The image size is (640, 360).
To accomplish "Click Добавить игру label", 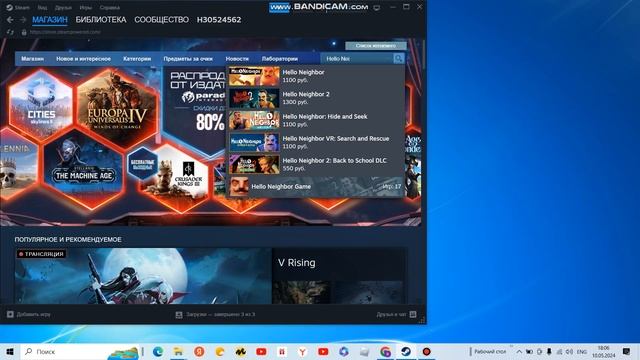I will 33,314.
